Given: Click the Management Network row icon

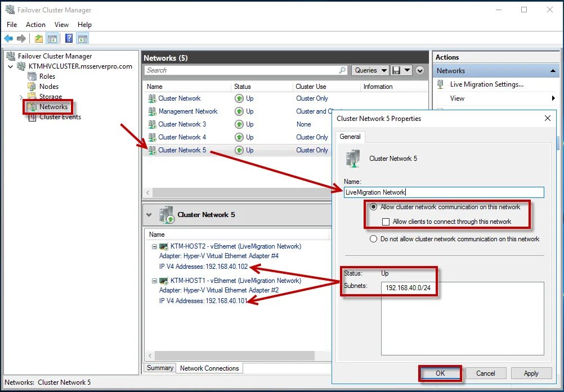Looking at the screenshot, I should [152, 111].
